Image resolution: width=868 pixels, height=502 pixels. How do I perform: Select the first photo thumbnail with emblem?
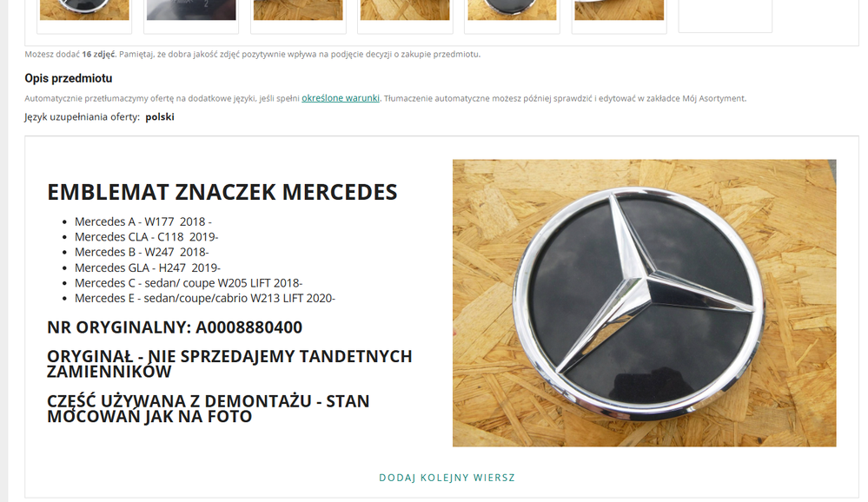coord(84,10)
